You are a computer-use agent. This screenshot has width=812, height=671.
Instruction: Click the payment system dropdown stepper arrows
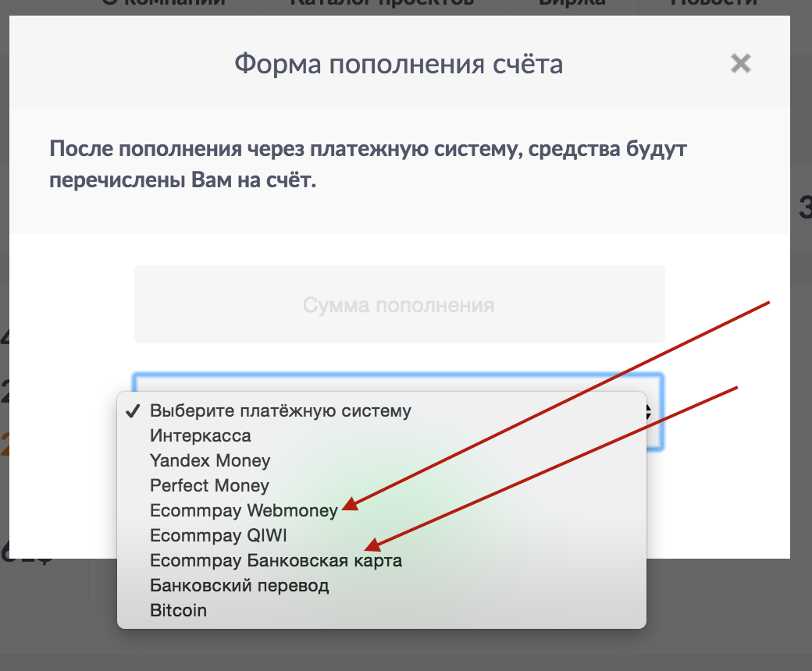pos(648,412)
